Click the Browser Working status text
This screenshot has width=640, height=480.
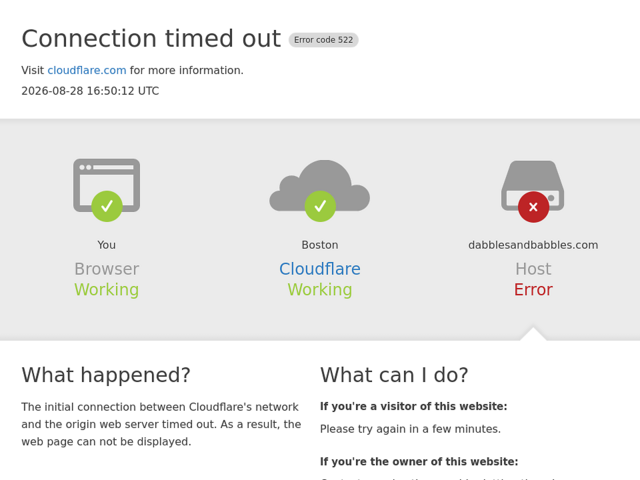click(x=107, y=279)
